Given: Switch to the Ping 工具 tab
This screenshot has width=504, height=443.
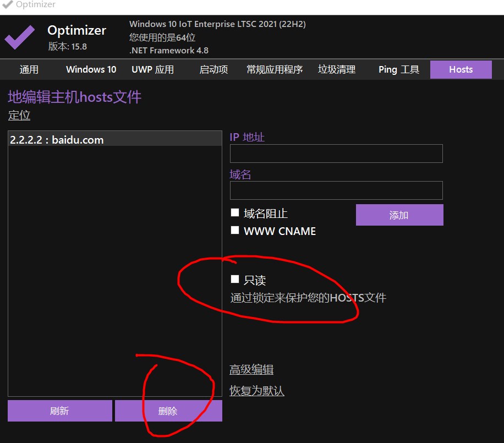Looking at the screenshot, I should click(x=398, y=69).
